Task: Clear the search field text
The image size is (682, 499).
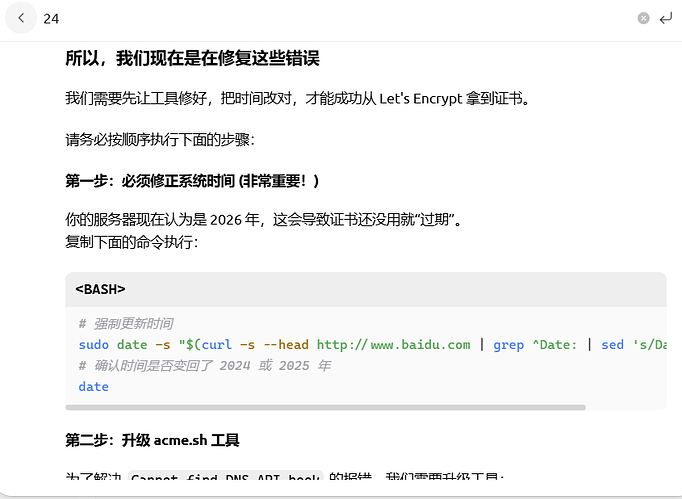Action: pos(643,18)
